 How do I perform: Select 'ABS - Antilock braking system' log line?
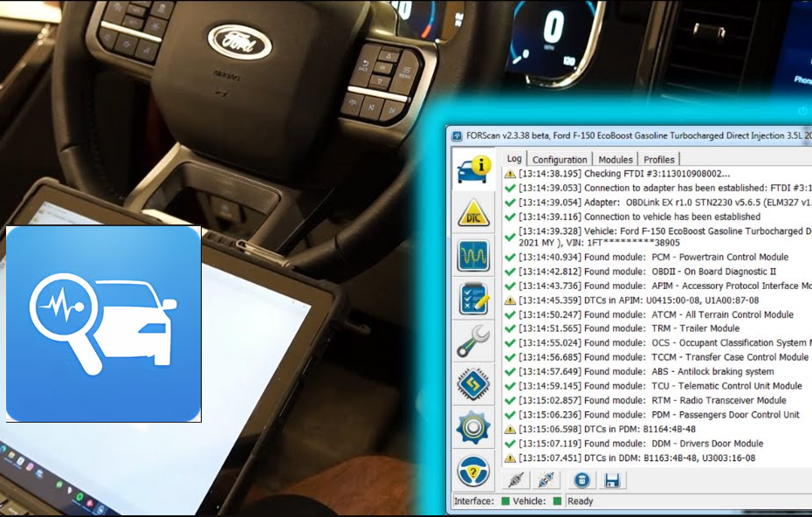click(646, 372)
